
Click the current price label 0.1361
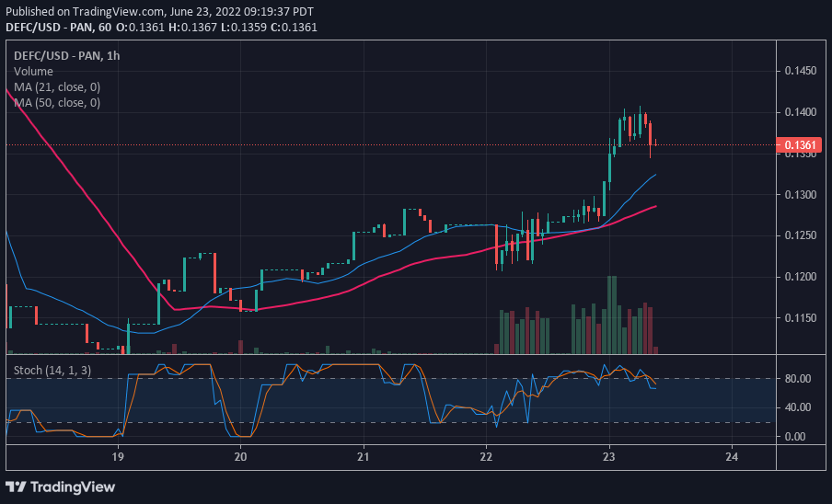[799, 144]
